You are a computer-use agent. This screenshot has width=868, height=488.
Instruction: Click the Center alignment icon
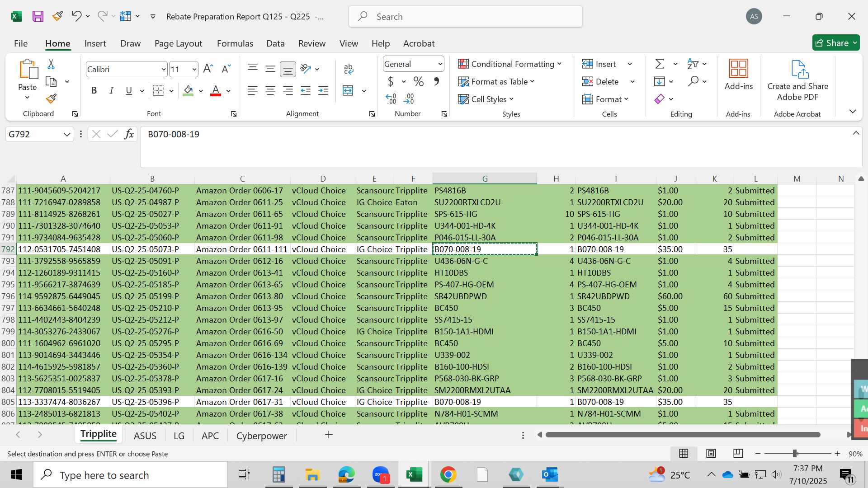point(270,91)
